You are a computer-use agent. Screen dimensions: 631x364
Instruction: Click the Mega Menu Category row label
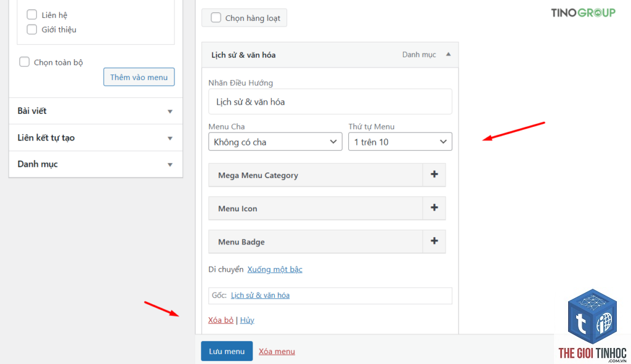(x=258, y=176)
